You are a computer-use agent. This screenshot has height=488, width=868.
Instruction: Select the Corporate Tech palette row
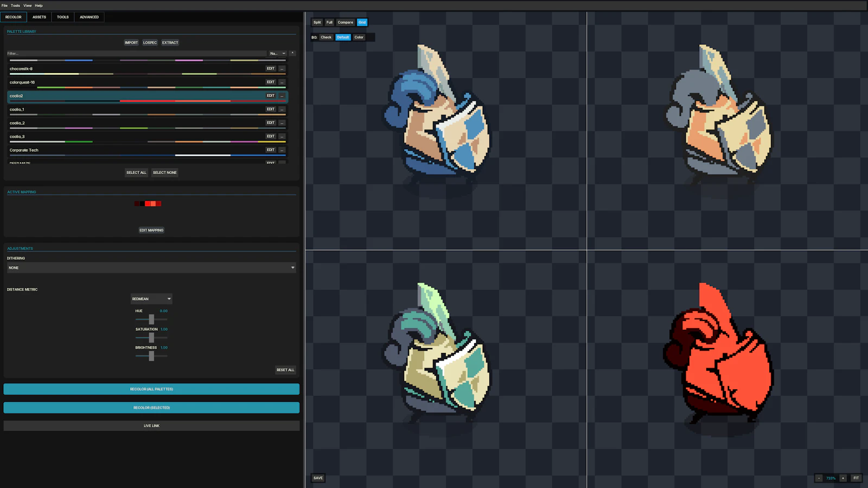click(148, 151)
